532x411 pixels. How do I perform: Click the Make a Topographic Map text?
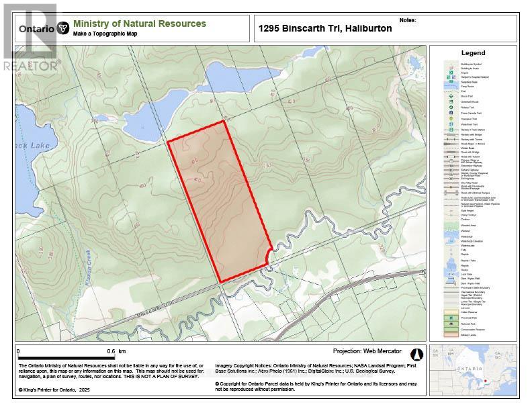click(105, 34)
